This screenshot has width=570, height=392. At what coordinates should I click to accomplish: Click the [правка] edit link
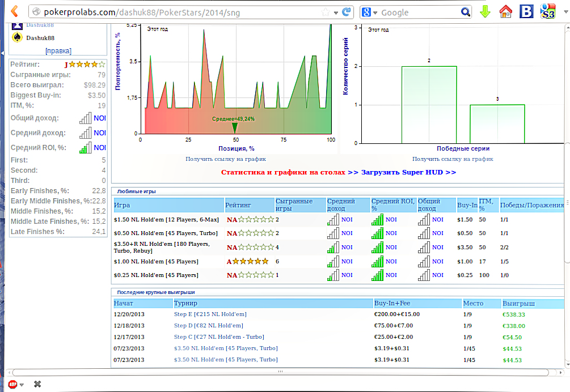(x=58, y=51)
